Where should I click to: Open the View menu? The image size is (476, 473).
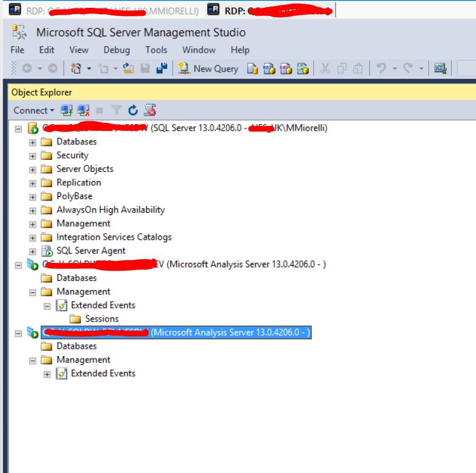pos(79,50)
